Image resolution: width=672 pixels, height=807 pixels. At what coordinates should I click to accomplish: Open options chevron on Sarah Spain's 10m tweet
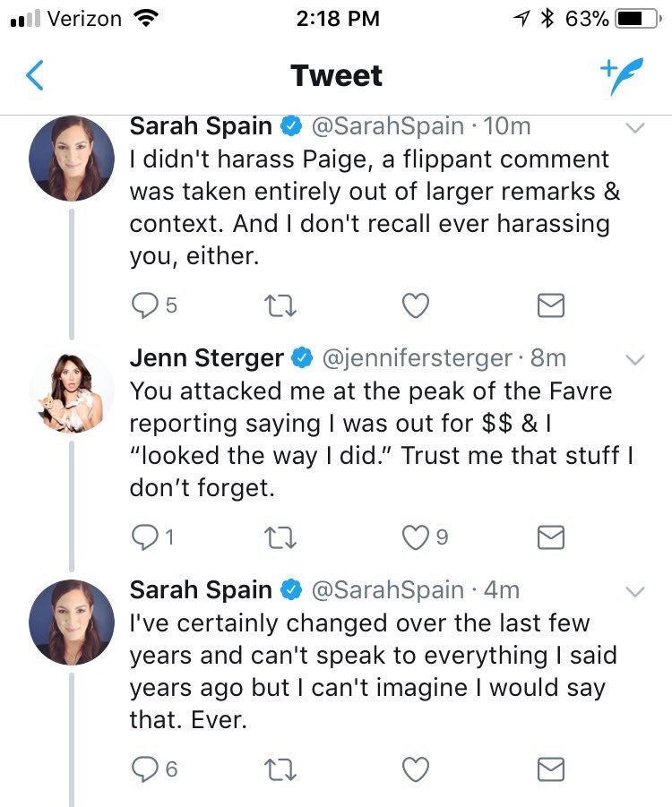[634, 128]
